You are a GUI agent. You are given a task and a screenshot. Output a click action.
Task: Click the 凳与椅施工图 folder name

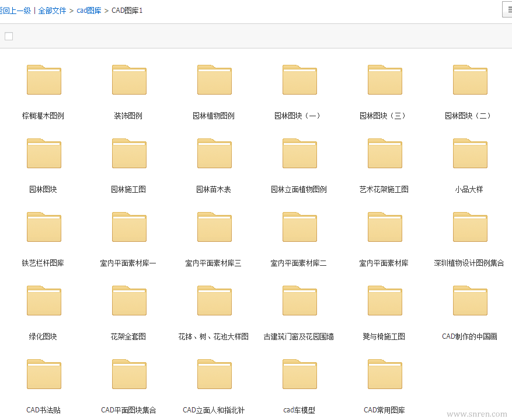pyautogui.click(x=384, y=336)
